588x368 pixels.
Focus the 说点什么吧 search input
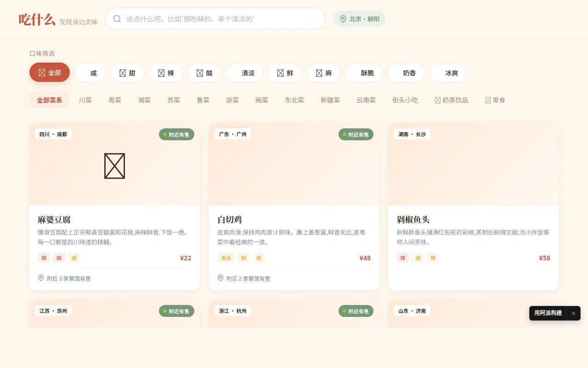tap(215, 19)
